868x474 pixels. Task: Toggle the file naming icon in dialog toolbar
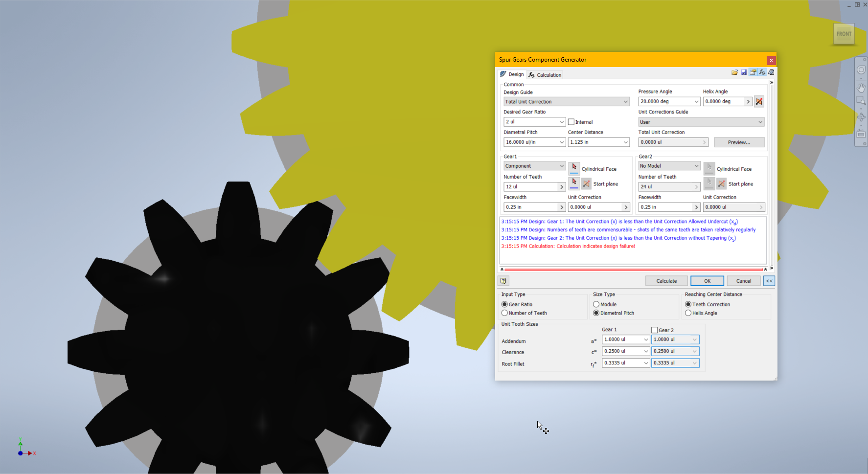753,72
